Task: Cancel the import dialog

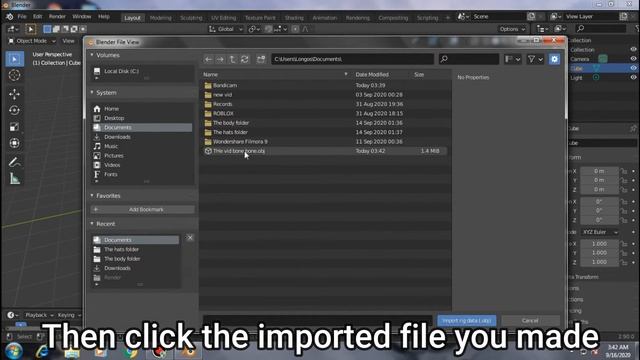Action: tap(530, 320)
